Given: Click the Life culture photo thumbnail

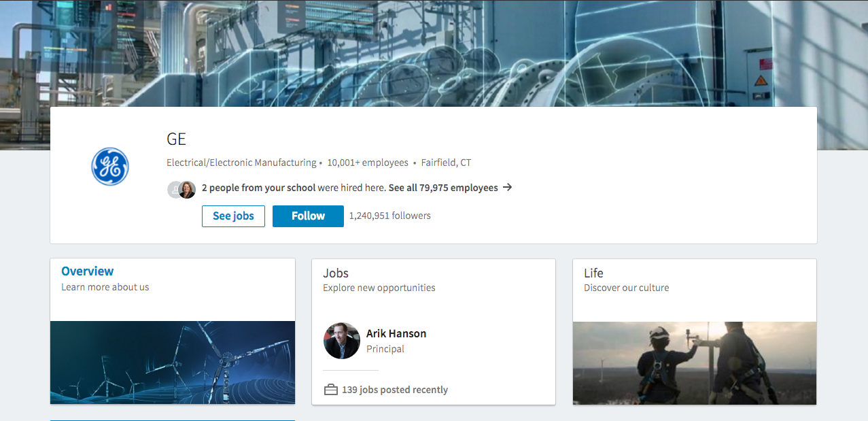Looking at the screenshot, I should (x=695, y=363).
